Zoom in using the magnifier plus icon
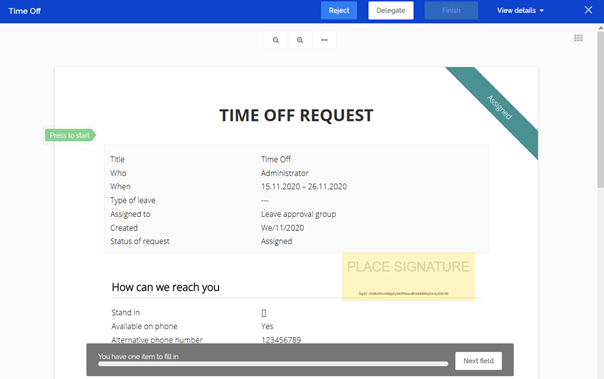 pyautogui.click(x=300, y=40)
